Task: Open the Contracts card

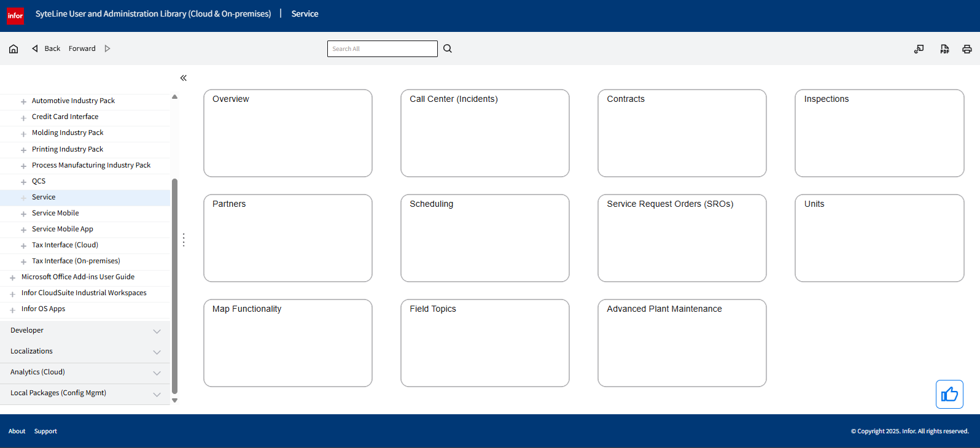Action: tap(682, 133)
